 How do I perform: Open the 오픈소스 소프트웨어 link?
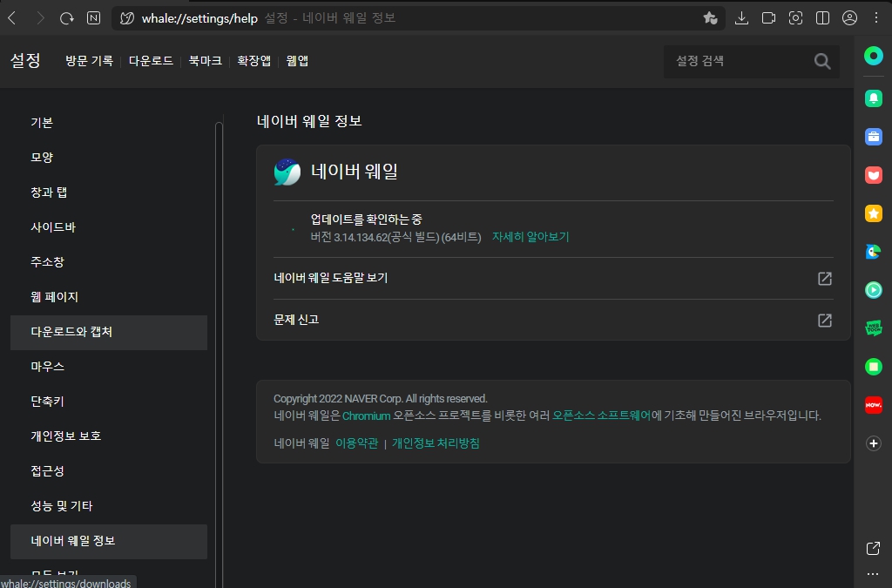601,416
